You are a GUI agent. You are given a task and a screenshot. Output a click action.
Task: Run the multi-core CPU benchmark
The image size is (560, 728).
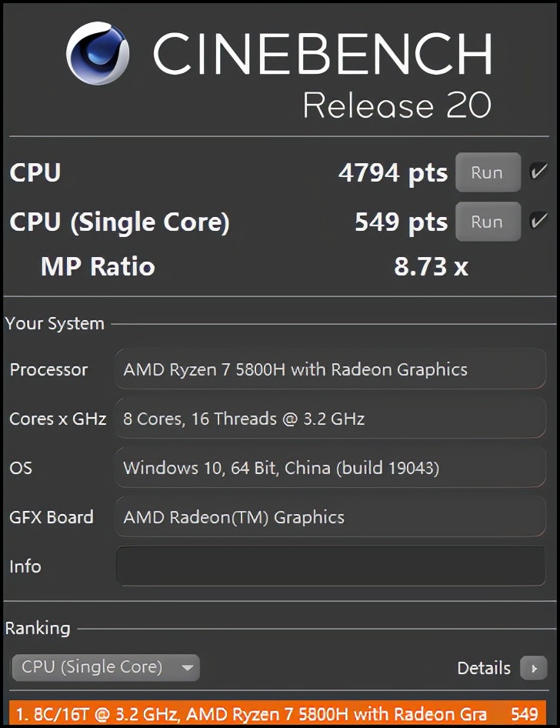487,173
